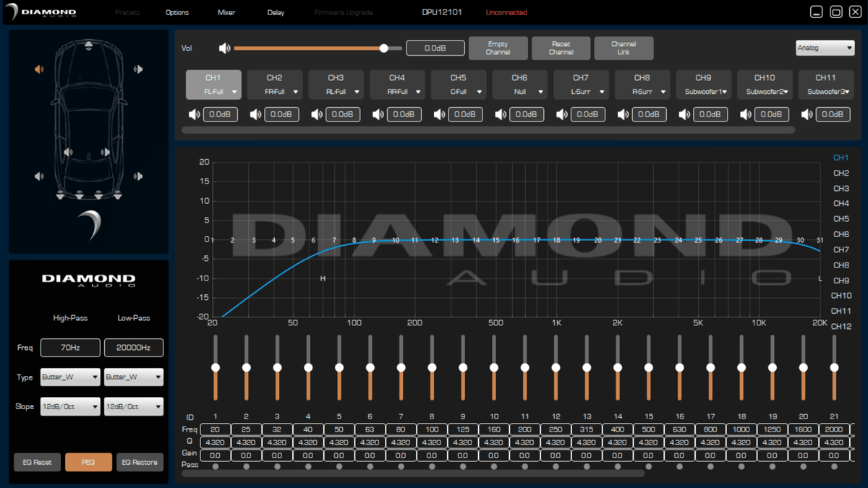Edit the Low-Pass frequency field 20000Hz
This screenshot has height=488, width=868.
[x=134, y=348]
